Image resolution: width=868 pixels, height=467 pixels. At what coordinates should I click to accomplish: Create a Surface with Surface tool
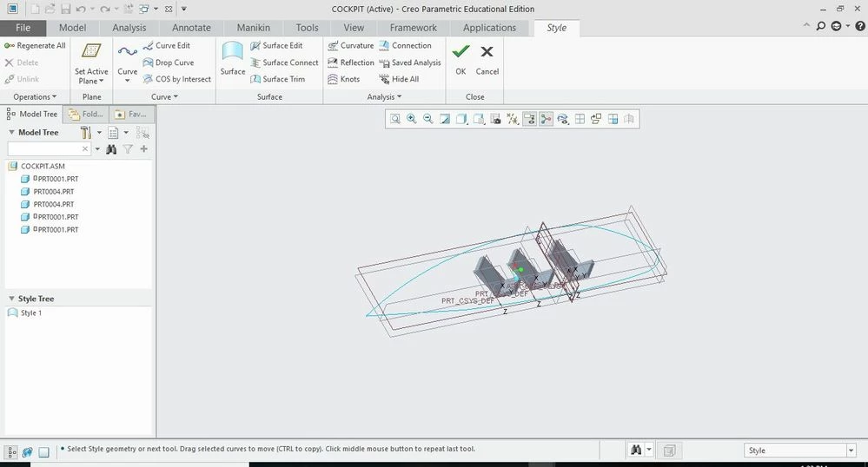click(x=233, y=59)
